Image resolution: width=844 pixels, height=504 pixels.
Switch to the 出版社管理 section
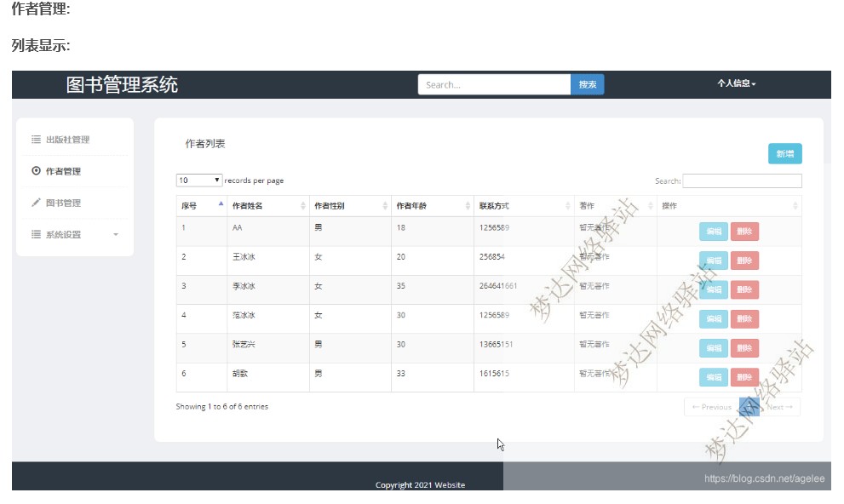tap(70, 139)
